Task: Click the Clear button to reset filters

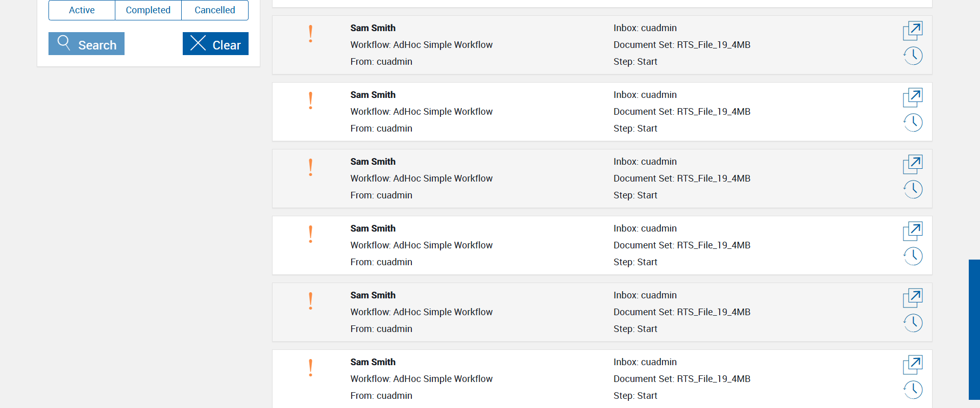Action: coord(215,44)
